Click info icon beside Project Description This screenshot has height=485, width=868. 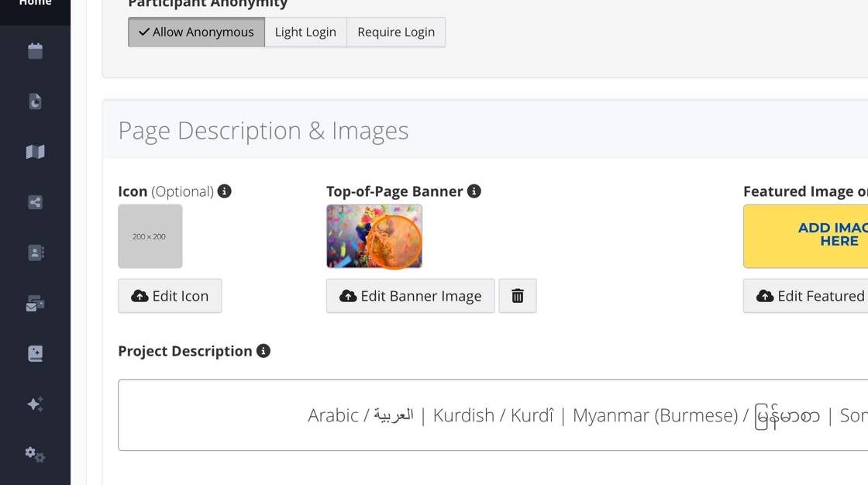click(263, 351)
